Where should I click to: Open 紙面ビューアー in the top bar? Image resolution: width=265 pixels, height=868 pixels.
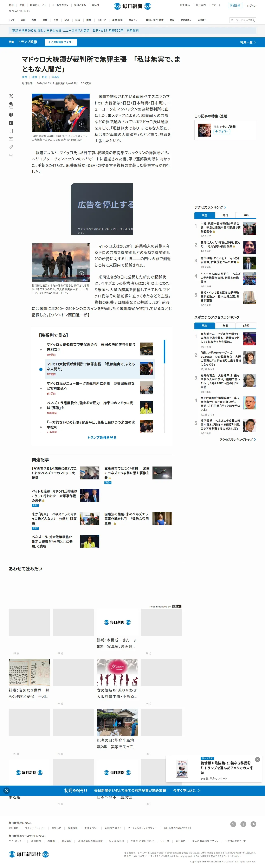38,5
